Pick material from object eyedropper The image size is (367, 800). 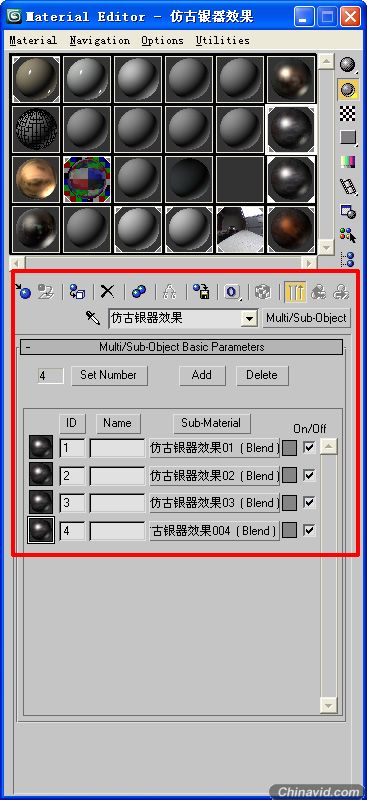point(93,318)
